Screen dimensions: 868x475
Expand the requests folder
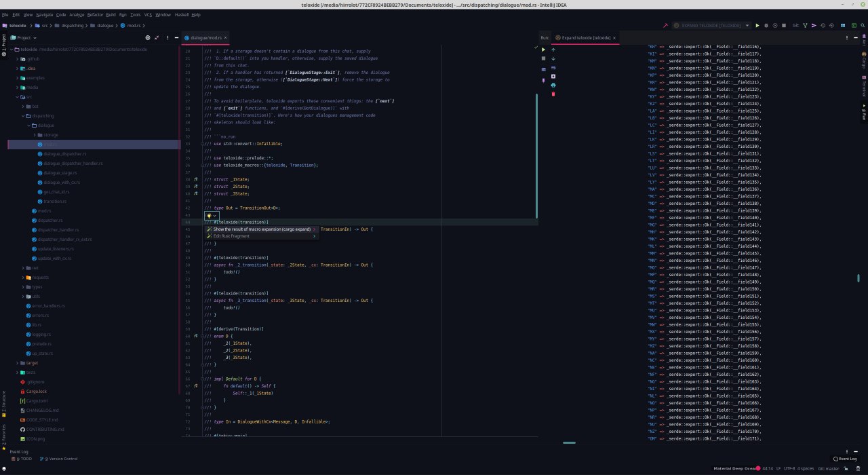tap(23, 278)
